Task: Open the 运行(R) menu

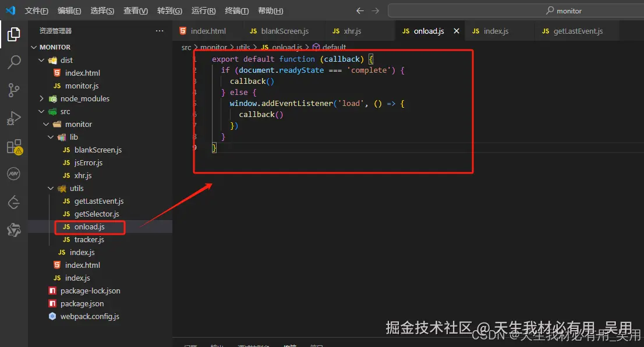Action: click(203, 10)
